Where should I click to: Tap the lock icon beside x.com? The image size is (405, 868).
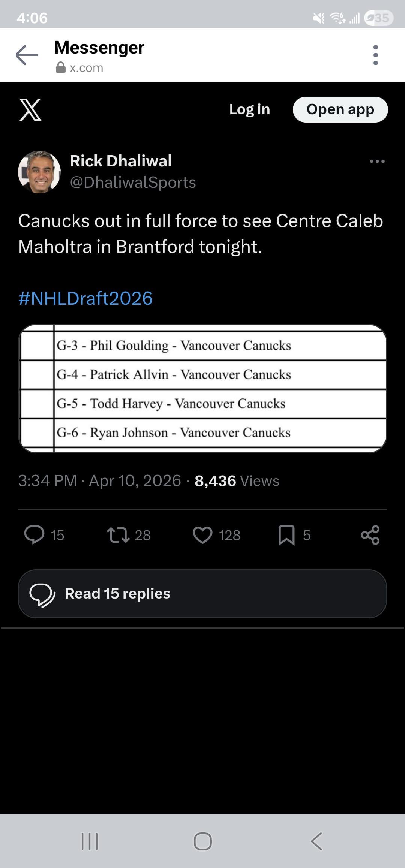pyautogui.click(x=61, y=68)
